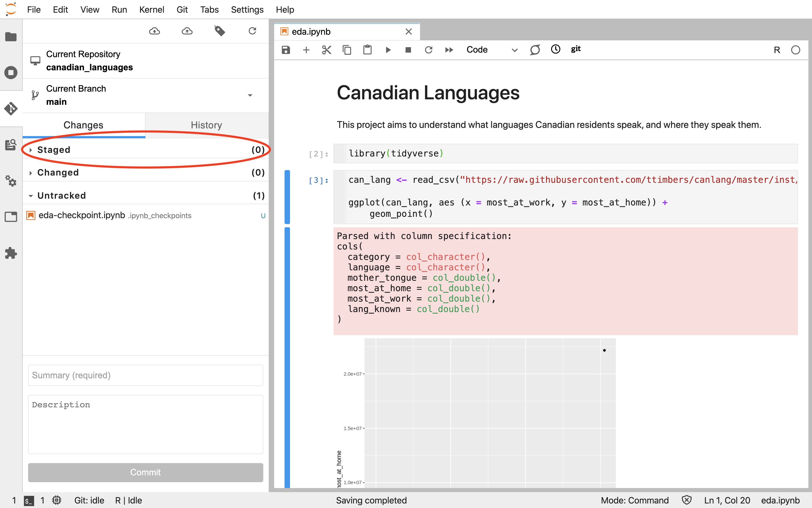Interrupt the kernel with stop icon
Image resolution: width=812 pixels, height=508 pixels.
point(408,50)
